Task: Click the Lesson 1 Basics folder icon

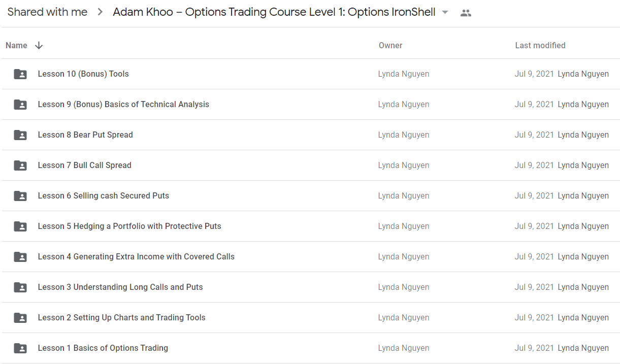Action: point(20,348)
